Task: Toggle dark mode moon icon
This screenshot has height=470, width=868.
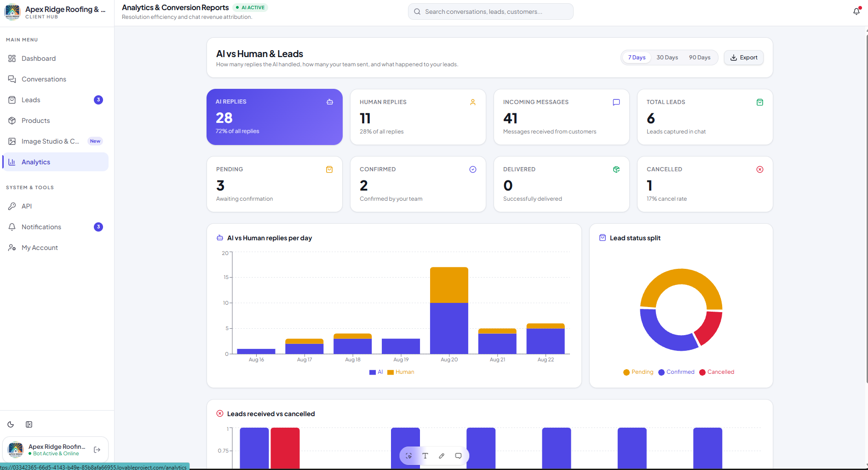Action: (x=11, y=424)
